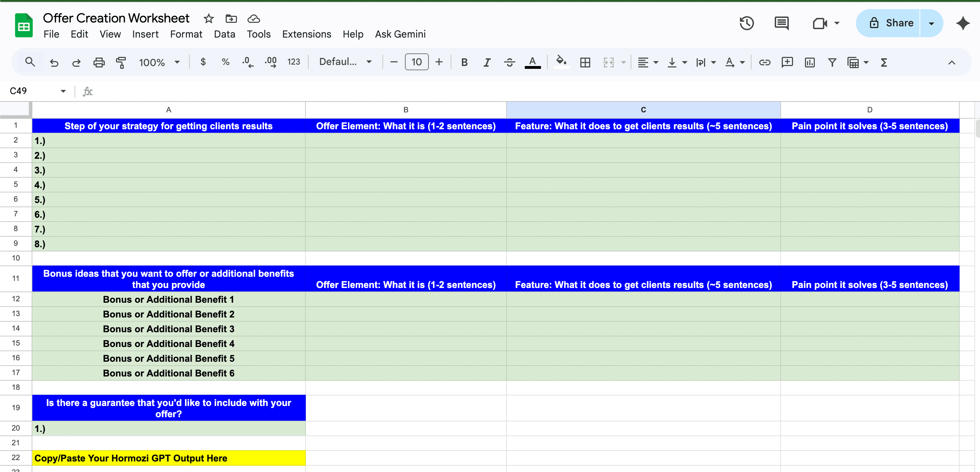Open the Format menu

click(186, 34)
